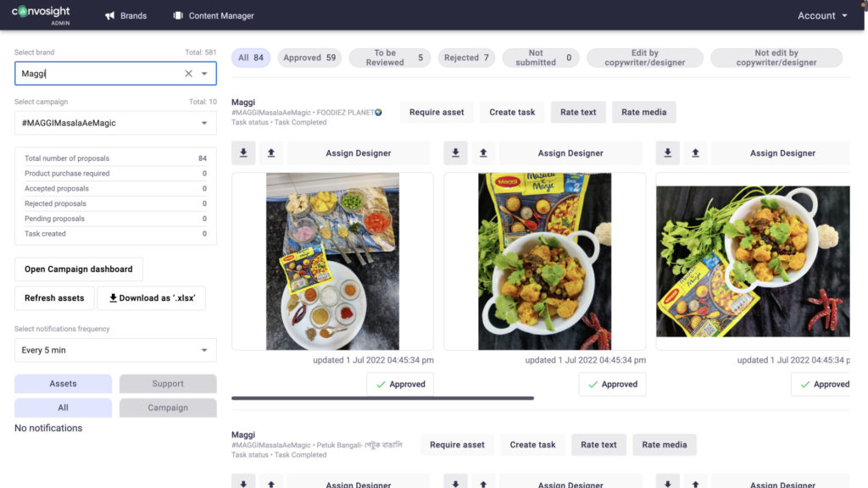Click upload icon above first asset image
Image resolution: width=868 pixels, height=488 pixels.
click(x=271, y=153)
